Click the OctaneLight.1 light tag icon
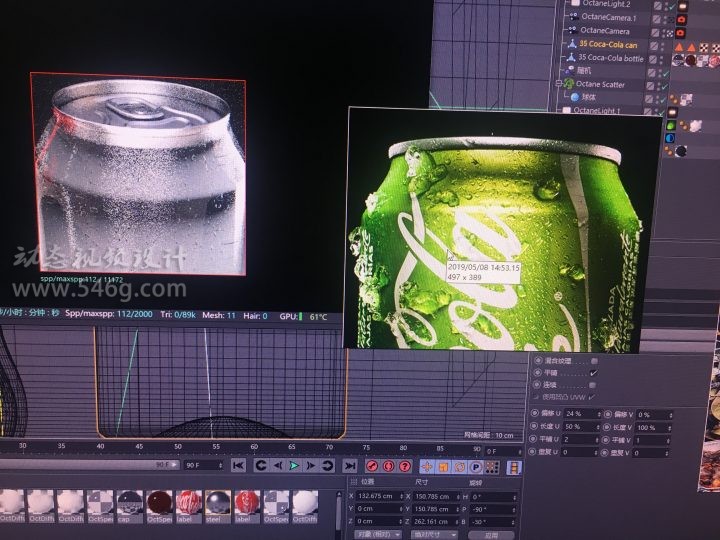Image resolution: width=720 pixels, height=540 pixels. 672,112
